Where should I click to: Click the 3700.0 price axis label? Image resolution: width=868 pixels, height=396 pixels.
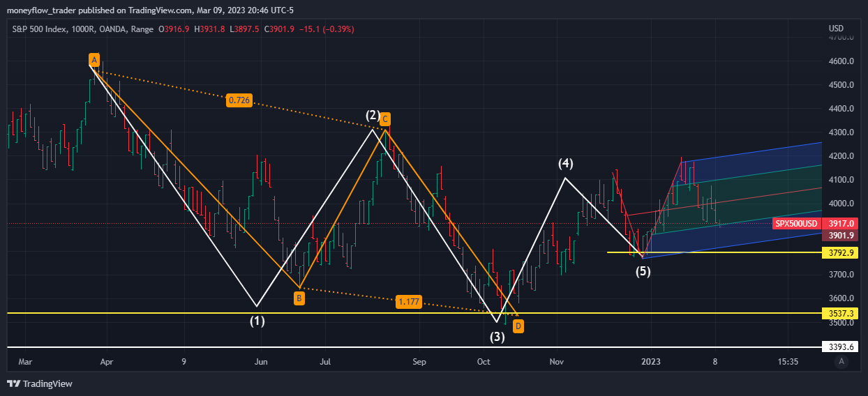(841, 275)
